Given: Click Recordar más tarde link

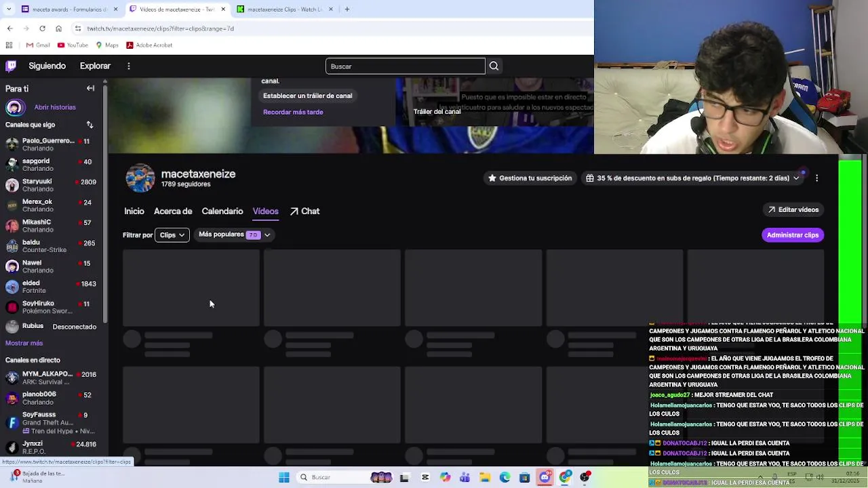Looking at the screenshot, I should click(x=293, y=112).
